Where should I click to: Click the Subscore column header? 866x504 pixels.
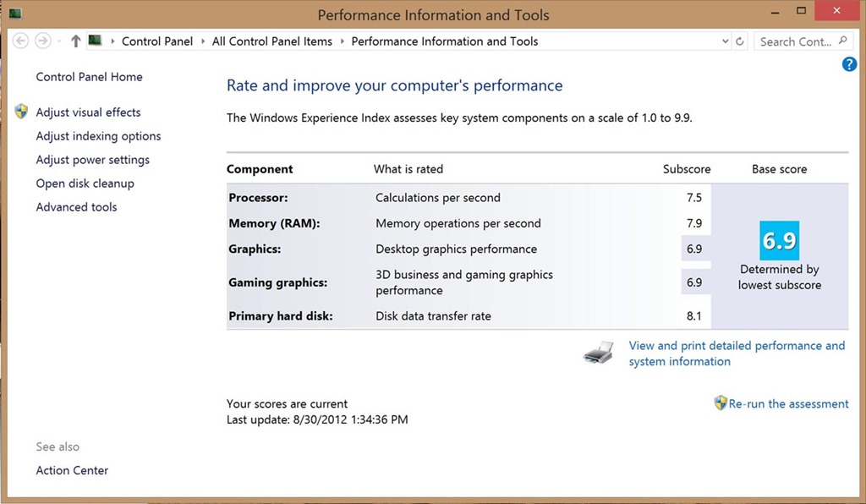pos(687,169)
